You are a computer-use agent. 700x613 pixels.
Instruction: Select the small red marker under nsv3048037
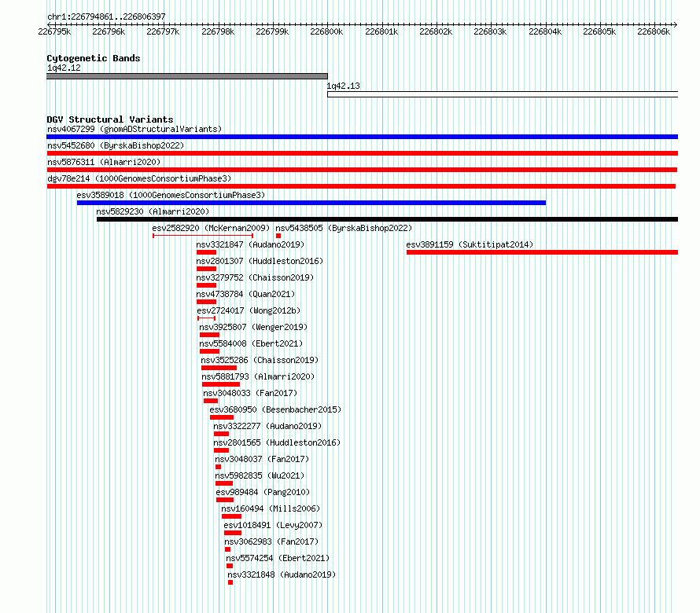point(219,467)
